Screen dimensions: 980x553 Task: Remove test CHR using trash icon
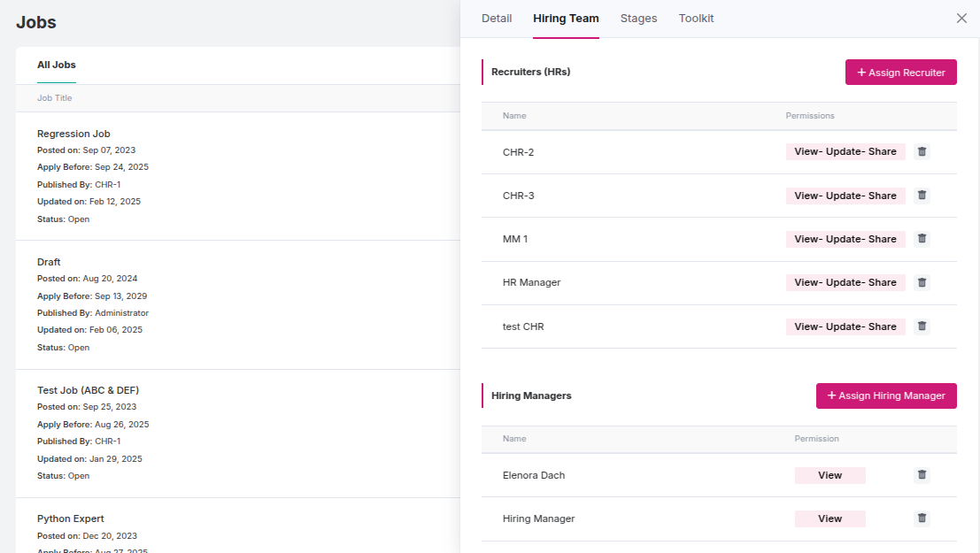[922, 326]
